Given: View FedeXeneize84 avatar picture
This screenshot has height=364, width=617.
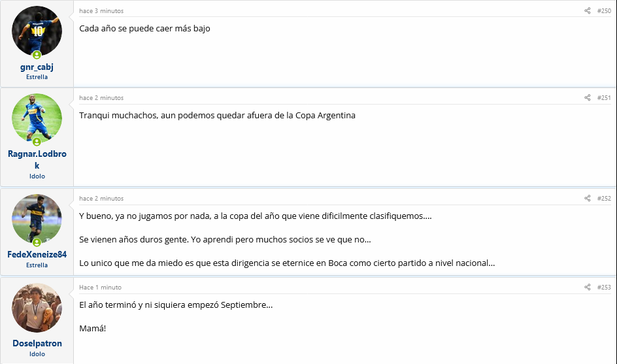Looking at the screenshot, I should pyautogui.click(x=37, y=219).
